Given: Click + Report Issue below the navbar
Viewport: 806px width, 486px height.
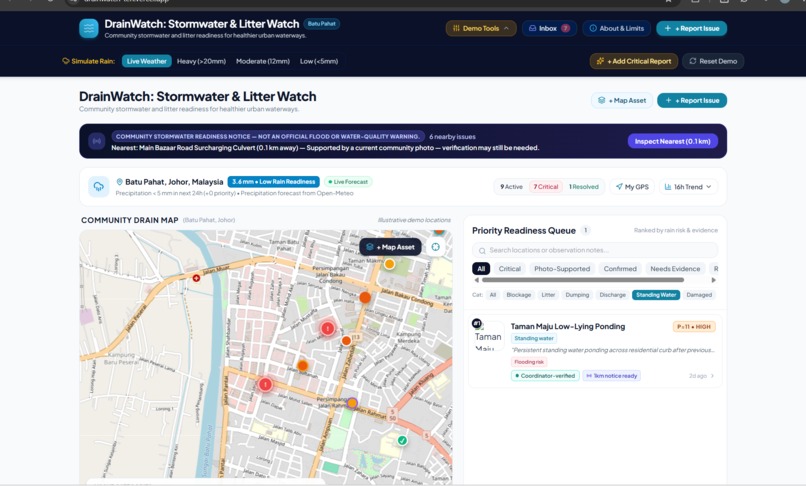Looking at the screenshot, I should tap(692, 100).
